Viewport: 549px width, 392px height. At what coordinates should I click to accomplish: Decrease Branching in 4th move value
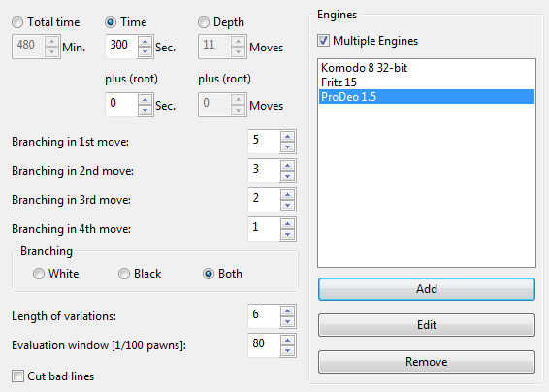pos(287,234)
